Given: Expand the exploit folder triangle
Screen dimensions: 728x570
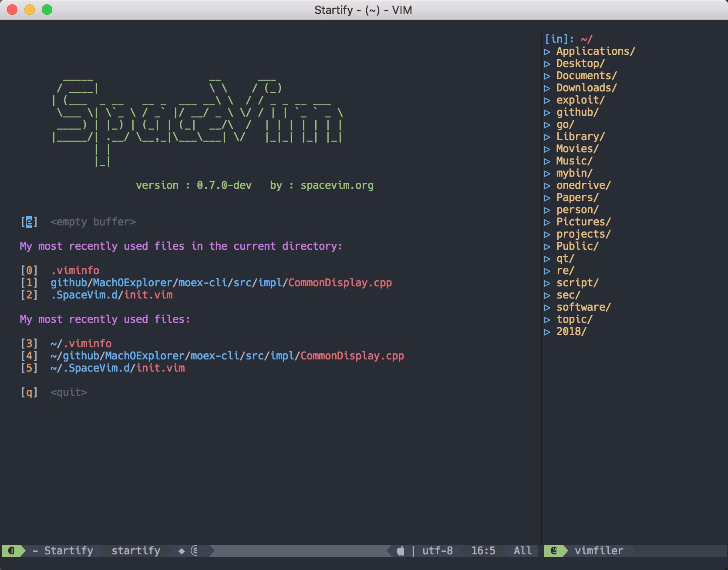Looking at the screenshot, I should tap(547, 101).
